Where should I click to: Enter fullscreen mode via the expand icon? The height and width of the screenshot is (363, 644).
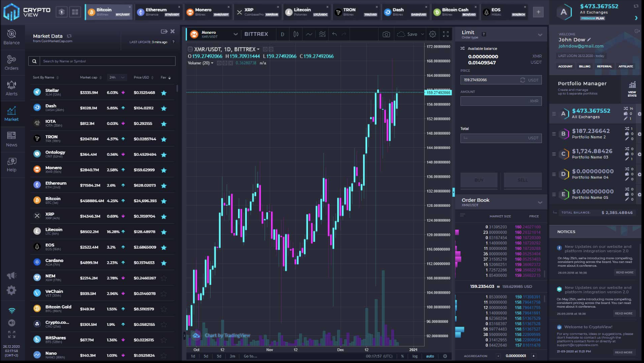tap(446, 34)
